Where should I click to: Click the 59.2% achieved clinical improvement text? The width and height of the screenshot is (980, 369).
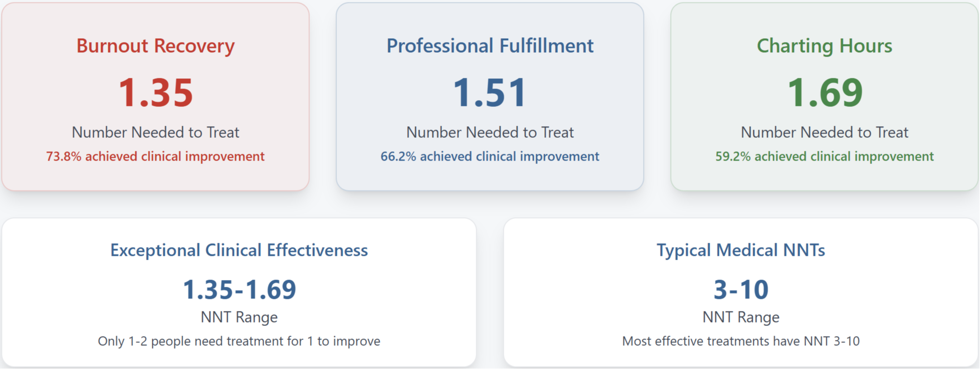click(x=824, y=156)
